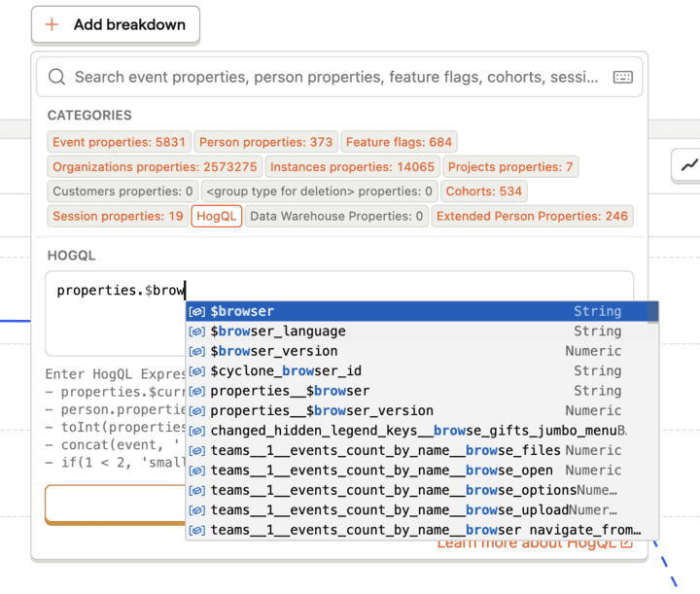Select Extended Person Properties: 246 category
This screenshot has height=594, width=700.
point(532,216)
